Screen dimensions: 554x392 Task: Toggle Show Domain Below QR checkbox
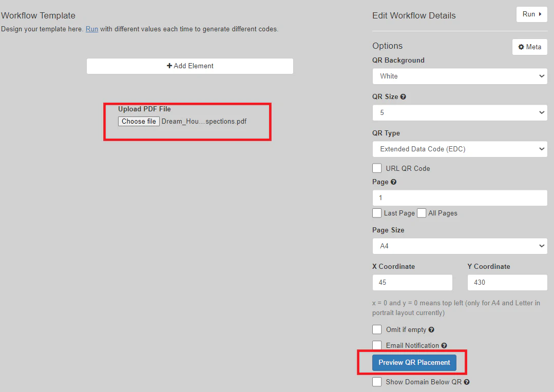tap(377, 382)
